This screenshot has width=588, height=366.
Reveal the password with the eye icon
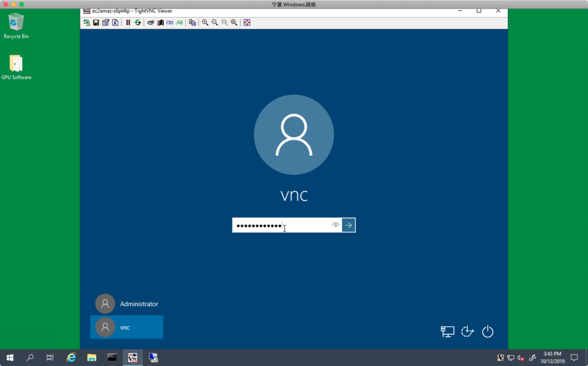click(x=335, y=225)
